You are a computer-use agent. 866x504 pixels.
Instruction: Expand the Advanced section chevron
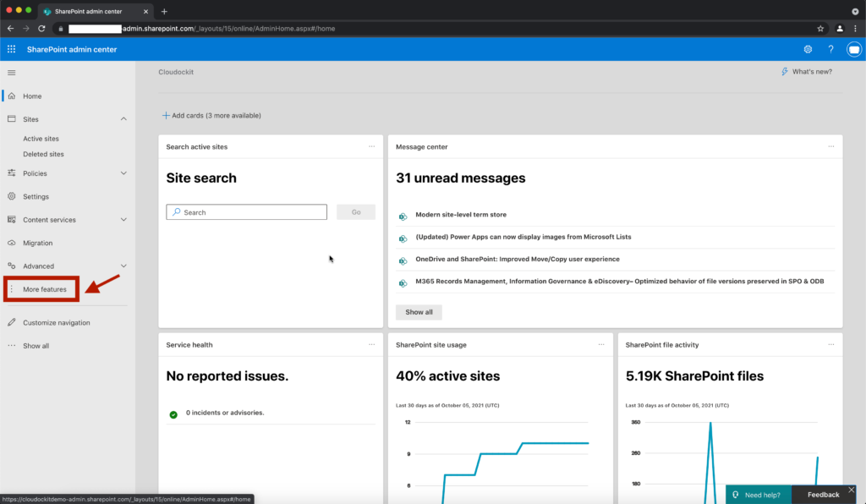tap(123, 266)
